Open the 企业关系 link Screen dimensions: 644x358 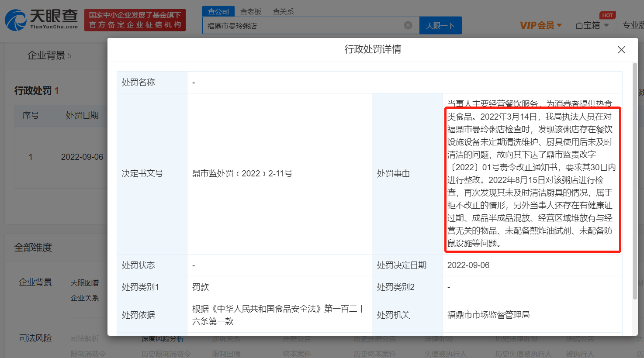85,298
